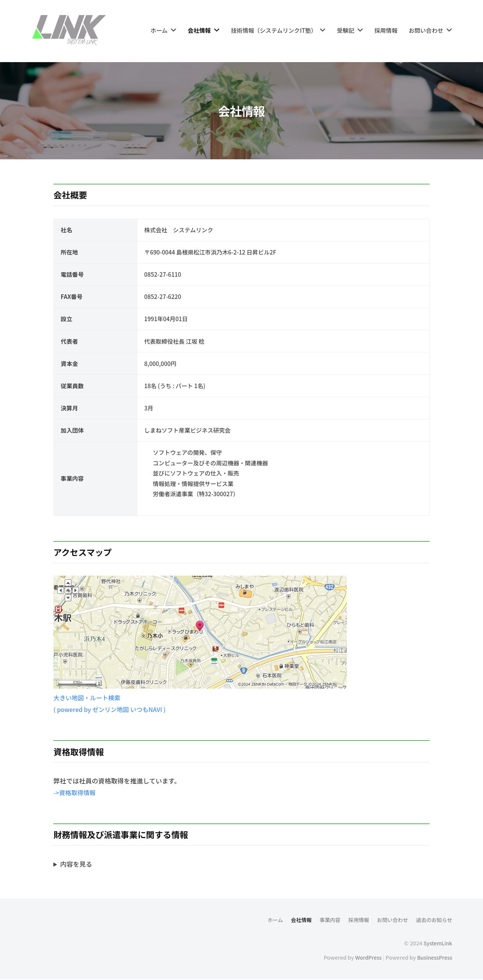Click the footer 事業内容 link
The image size is (483, 980).
[x=330, y=920]
